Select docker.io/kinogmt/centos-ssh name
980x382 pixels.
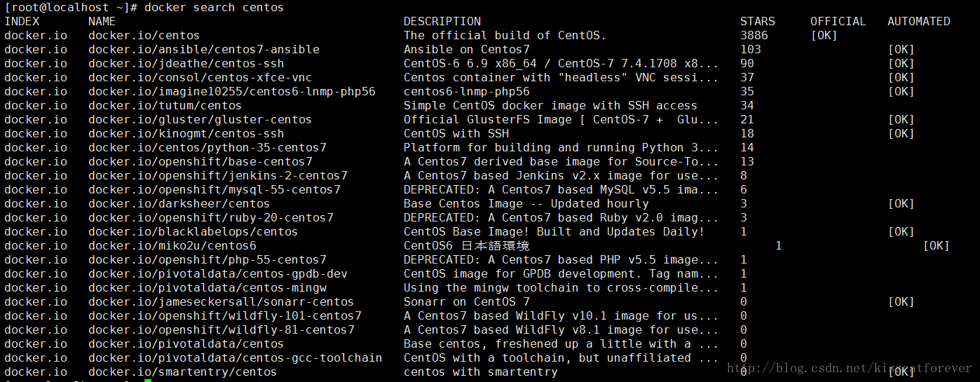186,133
